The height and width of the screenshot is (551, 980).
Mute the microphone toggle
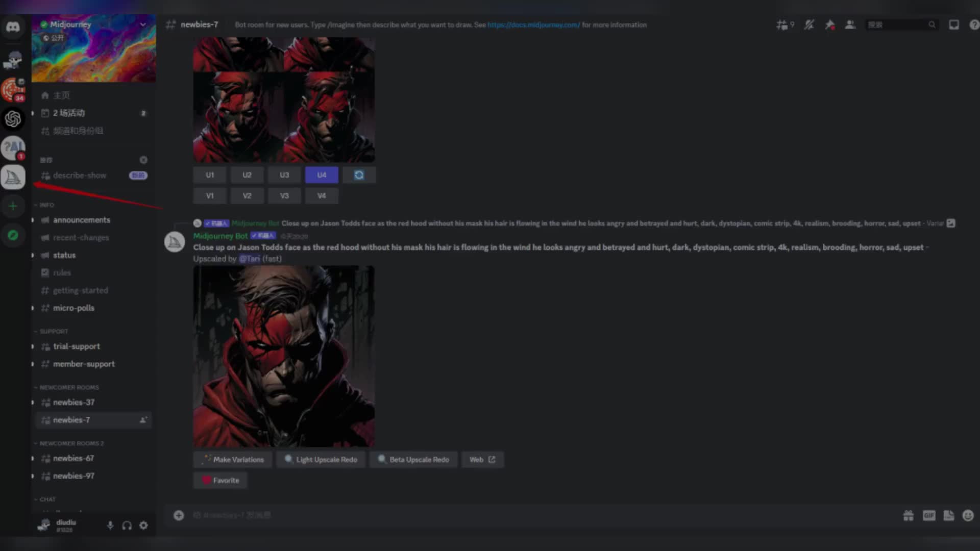[x=110, y=525]
